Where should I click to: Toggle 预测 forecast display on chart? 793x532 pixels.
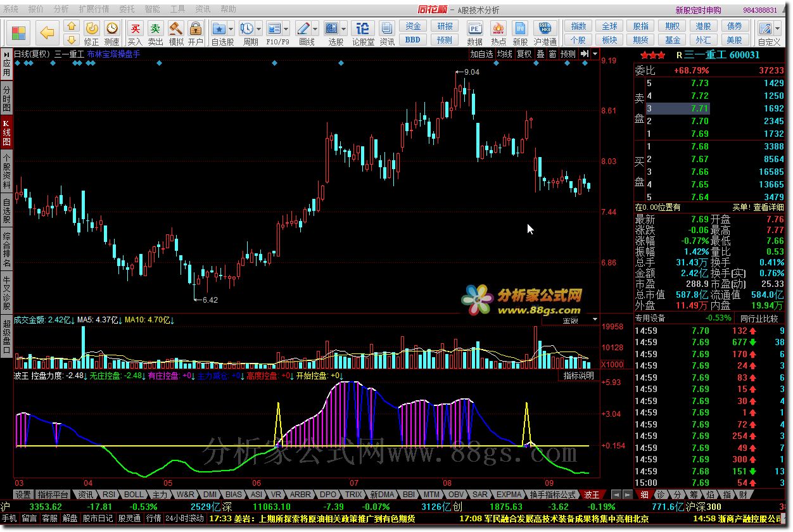(568, 54)
